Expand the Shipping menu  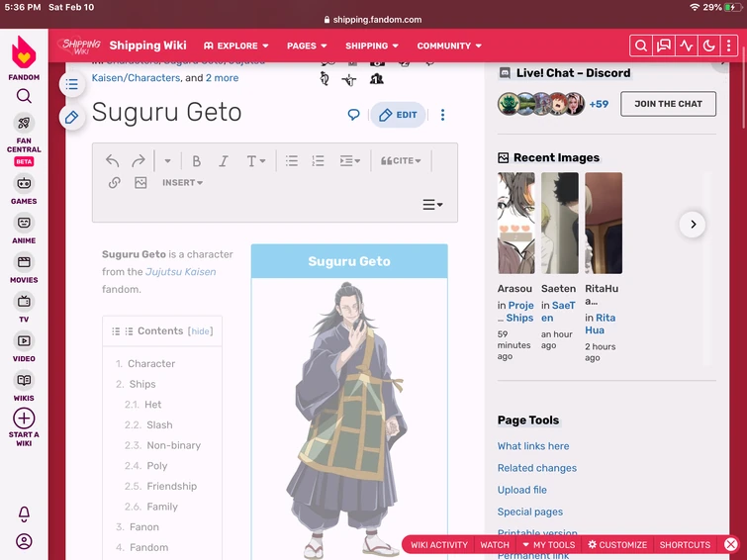372,46
